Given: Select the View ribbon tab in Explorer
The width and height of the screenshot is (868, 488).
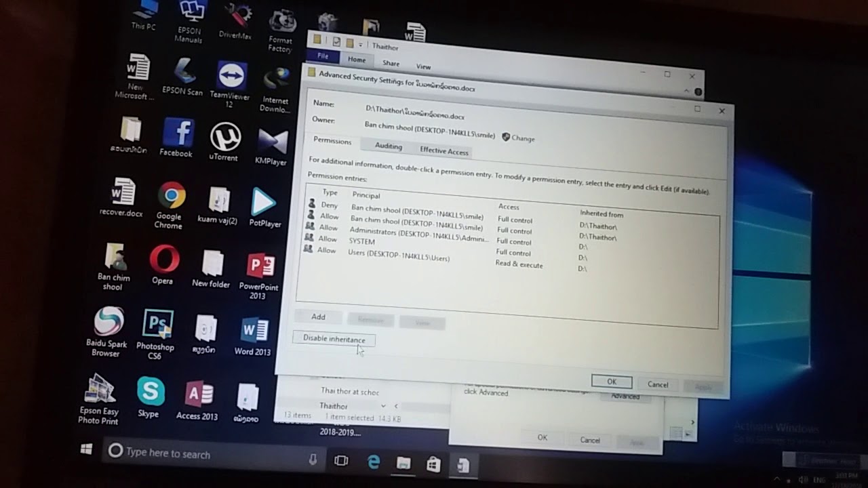Looking at the screenshot, I should tap(423, 66).
